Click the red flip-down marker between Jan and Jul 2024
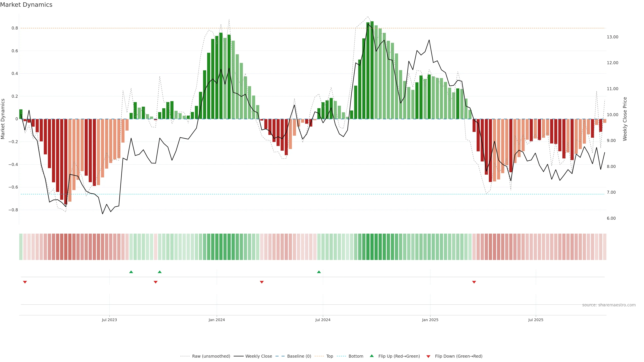Viewport: 644px width, 362px height. (x=262, y=282)
